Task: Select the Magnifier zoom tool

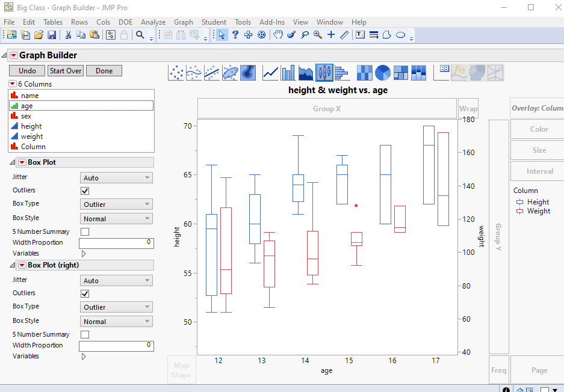Action: pyautogui.click(x=318, y=34)
